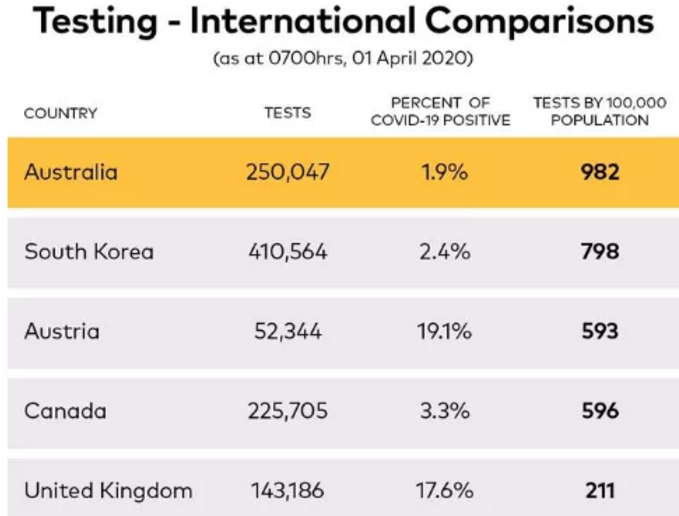Select the United Kingdom country cell
679x516 pixels.
[108, 490]
